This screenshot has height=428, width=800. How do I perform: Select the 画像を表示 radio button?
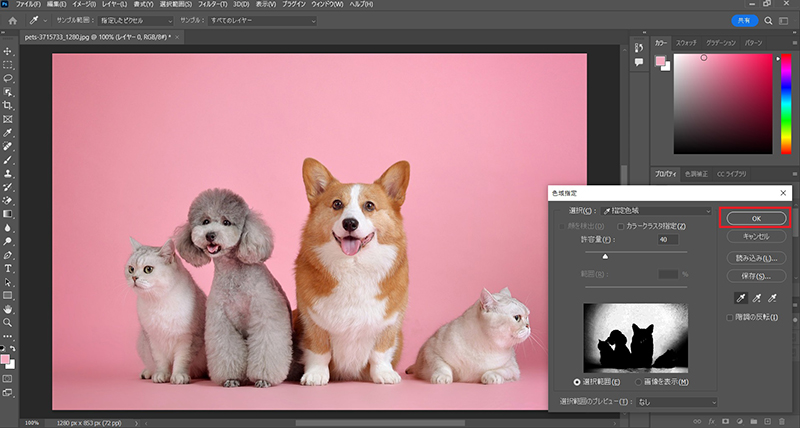coord(637,381)
